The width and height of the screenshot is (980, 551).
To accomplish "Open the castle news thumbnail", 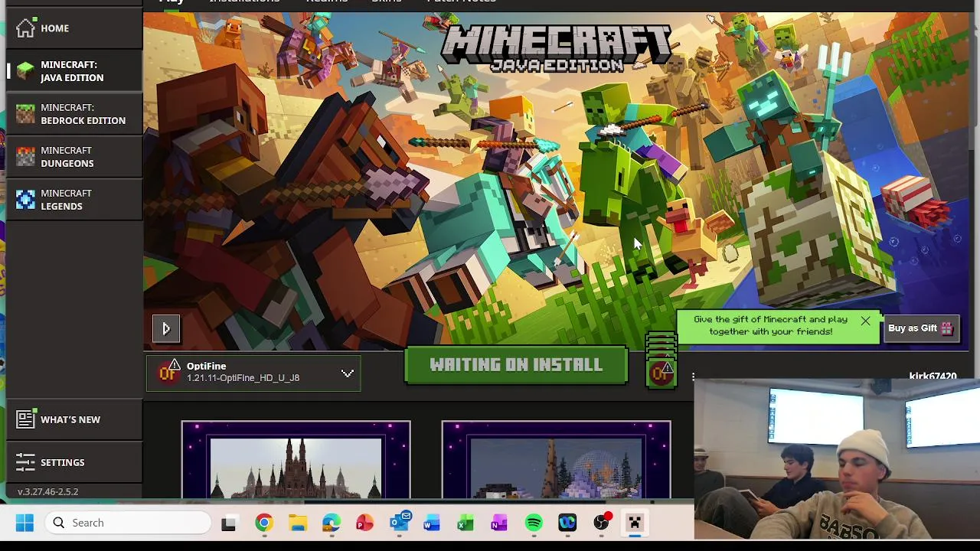I will tap(296, 460).
